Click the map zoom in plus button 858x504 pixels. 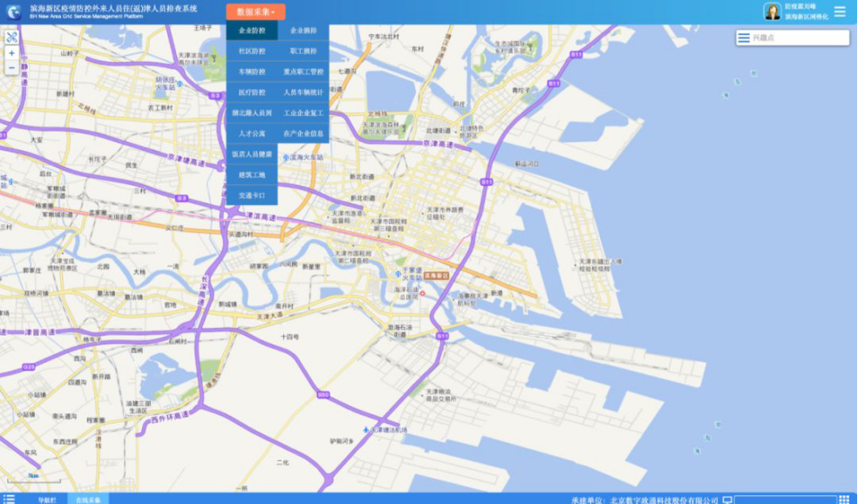(11, 53)
